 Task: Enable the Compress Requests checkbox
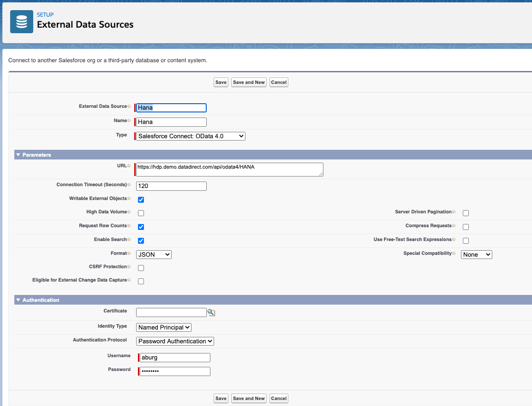point(466,227)
